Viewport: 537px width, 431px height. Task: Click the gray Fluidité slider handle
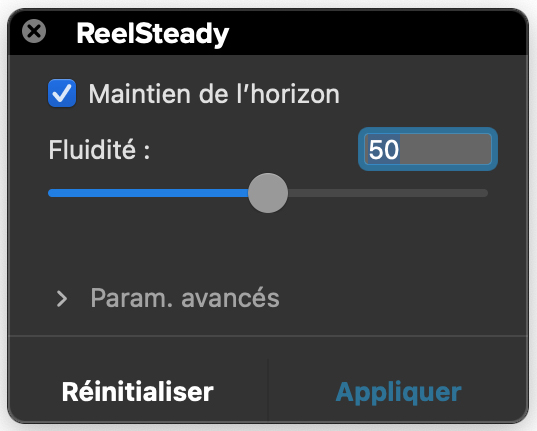(x=268, y=193)
